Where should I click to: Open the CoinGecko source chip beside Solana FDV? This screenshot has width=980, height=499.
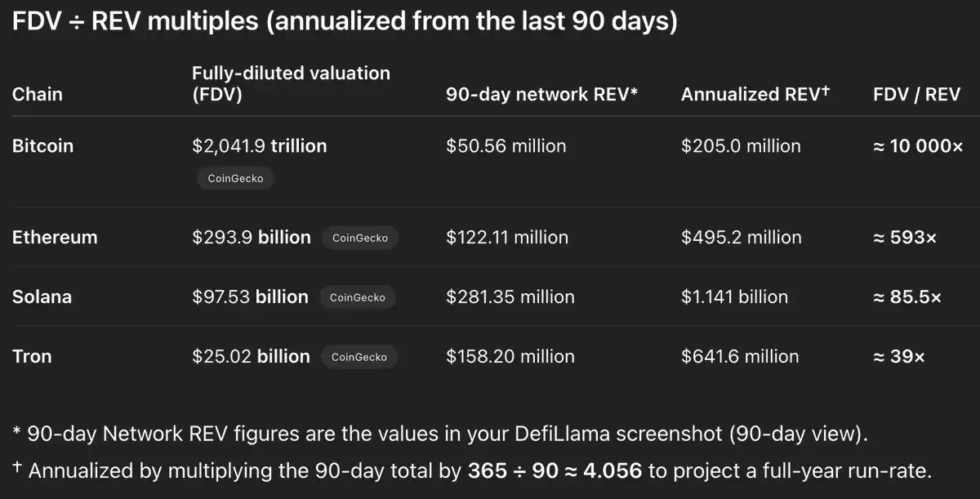point(357,297)
